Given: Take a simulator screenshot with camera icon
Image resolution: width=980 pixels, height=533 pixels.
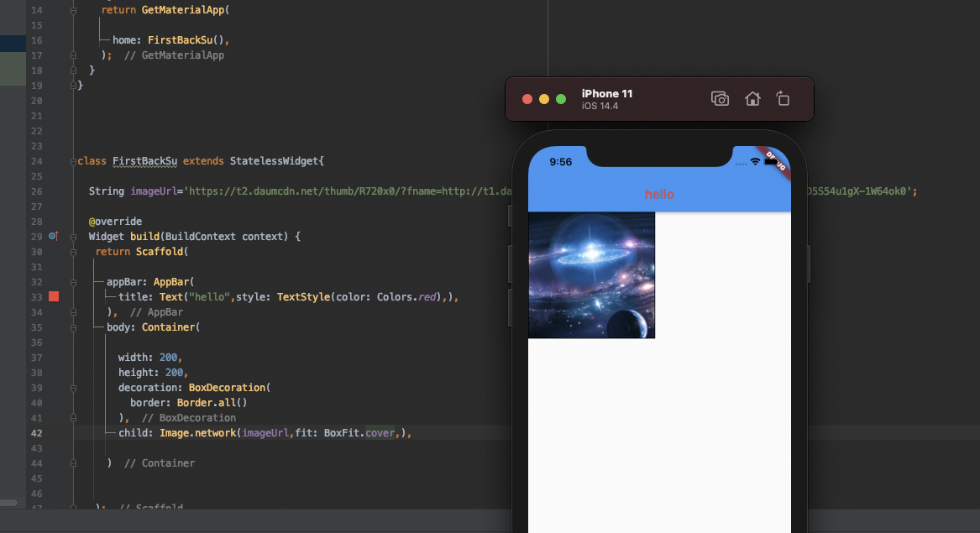Looking at the screenshot, I should [x=720, y=99].
